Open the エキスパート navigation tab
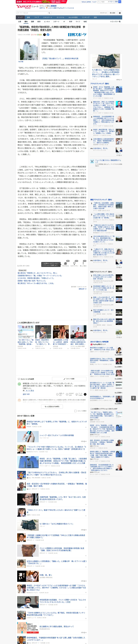The width and height of the screenshot is (138, 644). [x=48, y=17]
